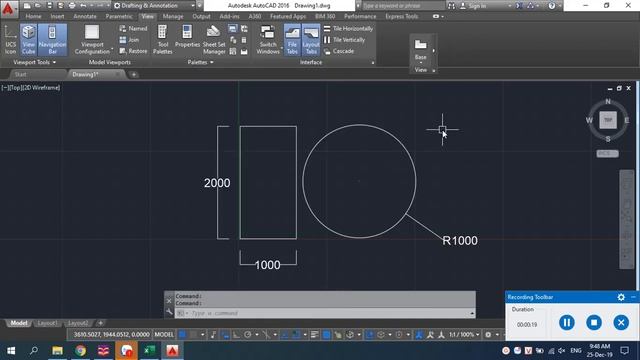The height and width of the screenshot is (360, 640).
Task: Open the Tool Palettes icon
Action: coord(162,40)
